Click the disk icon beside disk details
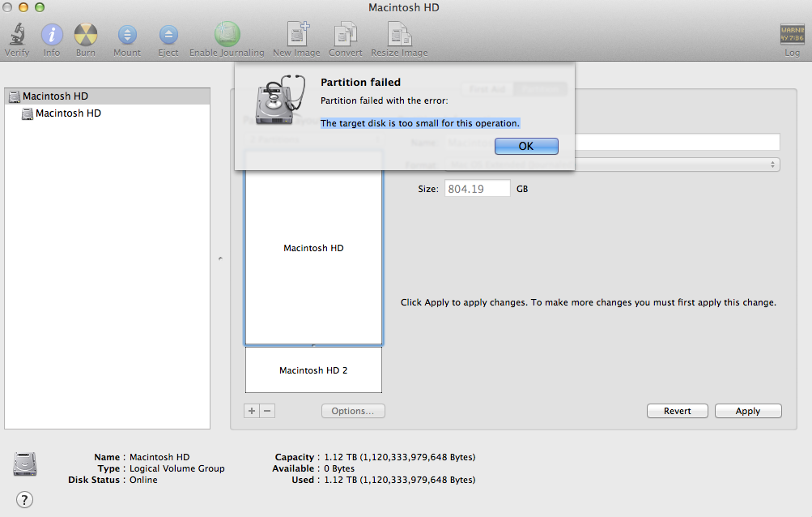The width and height of the screenshot is (812, 517). tap(25, 464)
